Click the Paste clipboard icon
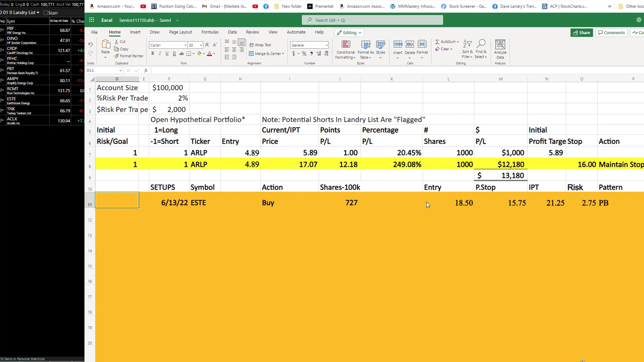The width and height of the screenshot is (644, 362). [105, 44]
